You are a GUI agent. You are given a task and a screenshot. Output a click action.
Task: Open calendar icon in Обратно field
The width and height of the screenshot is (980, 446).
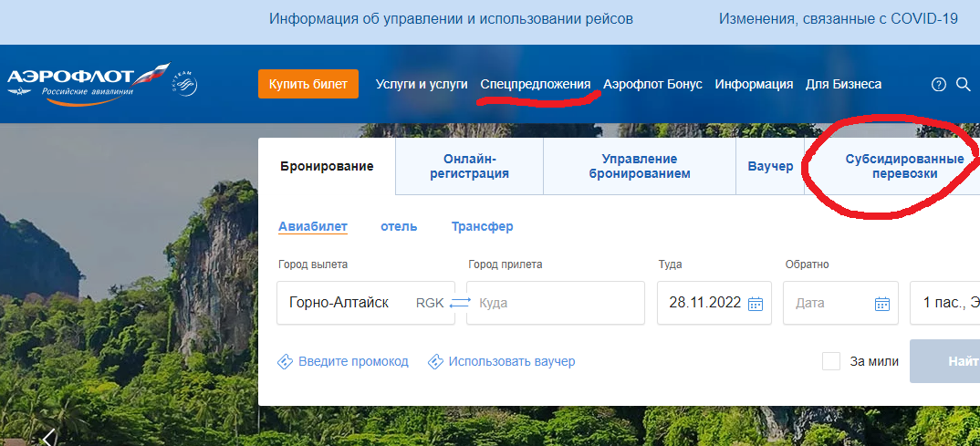tap(881, 304)
